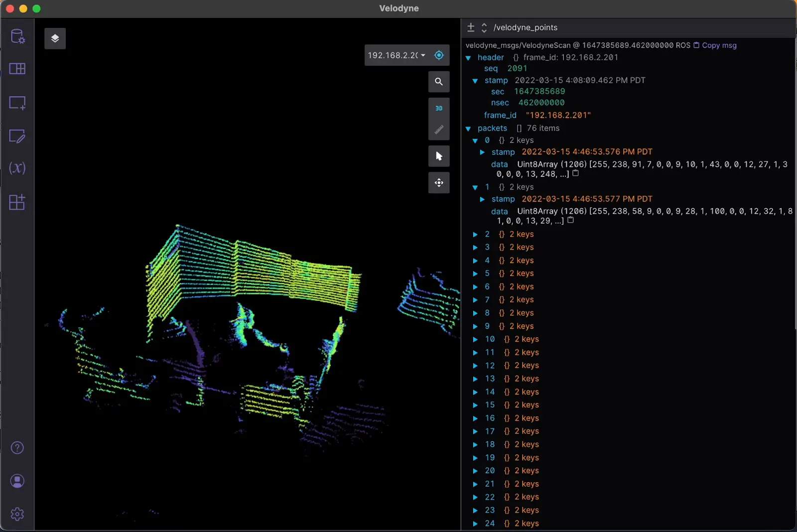Viewport: 797px width, 532px height.
Task: Select the pointer selection tool
Action: pyautogui.click(x=439, y=156)
